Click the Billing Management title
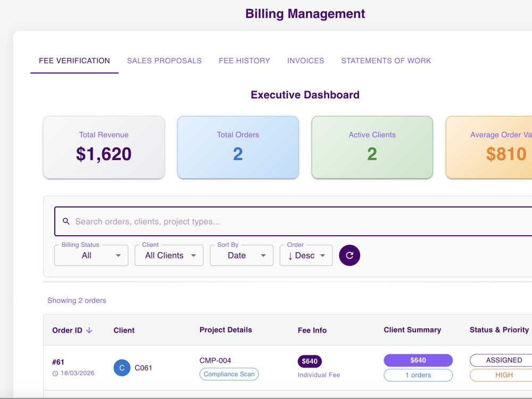 coord(305,14)
